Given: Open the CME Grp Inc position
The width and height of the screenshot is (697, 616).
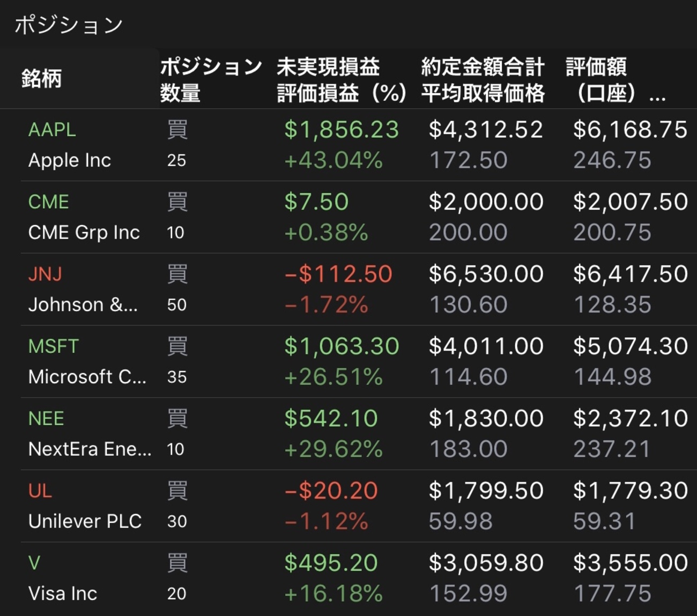Looking at the screenshot, I should [x=83, y=232].
